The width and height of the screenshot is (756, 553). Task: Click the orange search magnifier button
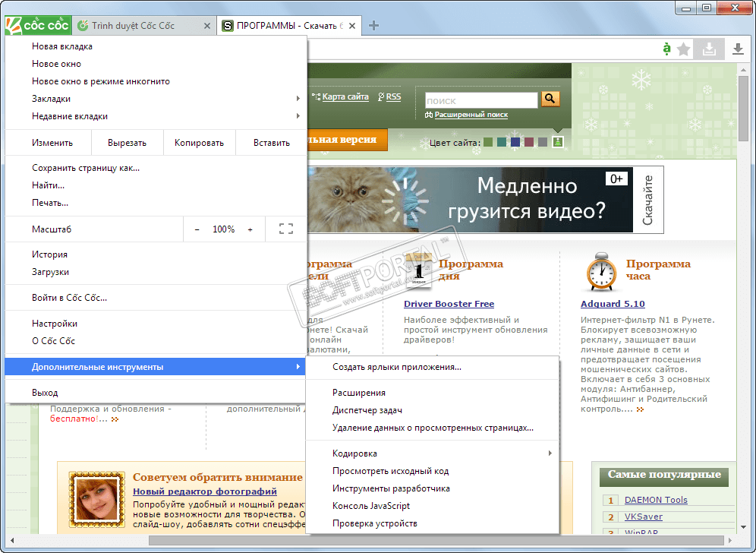pos(550,99)
